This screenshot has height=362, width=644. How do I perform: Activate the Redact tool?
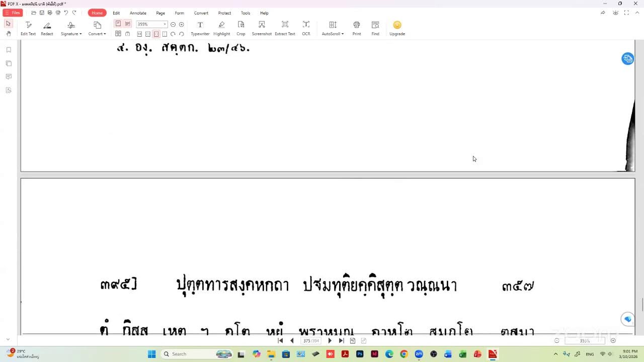[x=47, y=28]
